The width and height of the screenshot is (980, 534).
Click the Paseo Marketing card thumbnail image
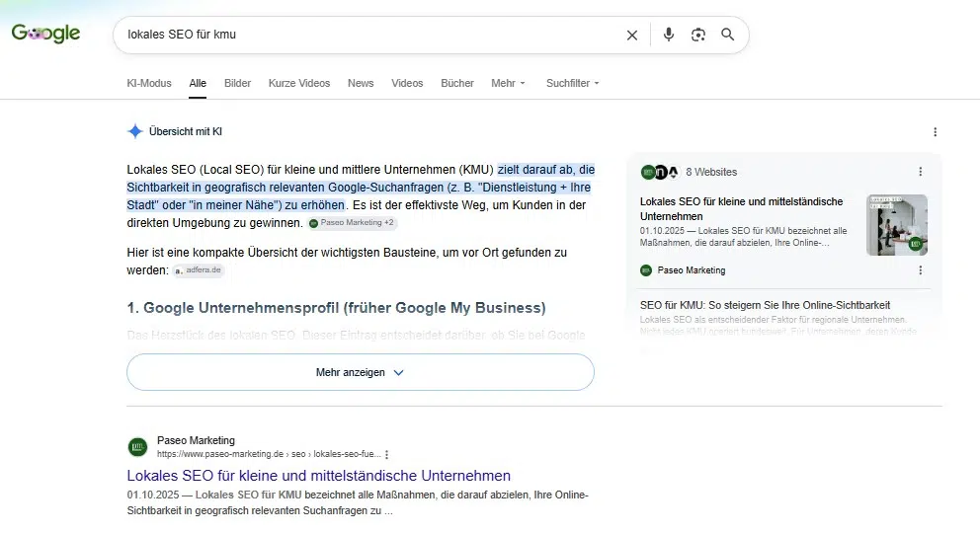click(x=897, y=225)
